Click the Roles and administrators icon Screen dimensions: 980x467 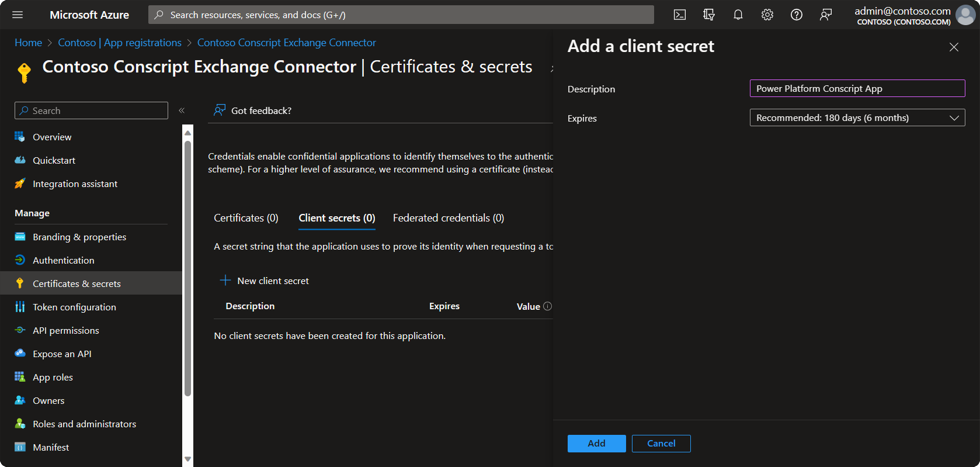click(x=20, y=424)
